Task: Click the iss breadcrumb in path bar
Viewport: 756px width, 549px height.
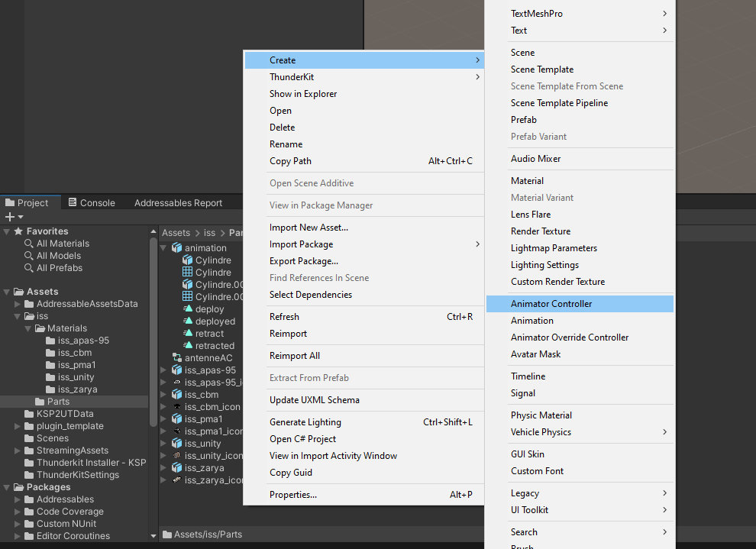Action: tap(209, 233)
